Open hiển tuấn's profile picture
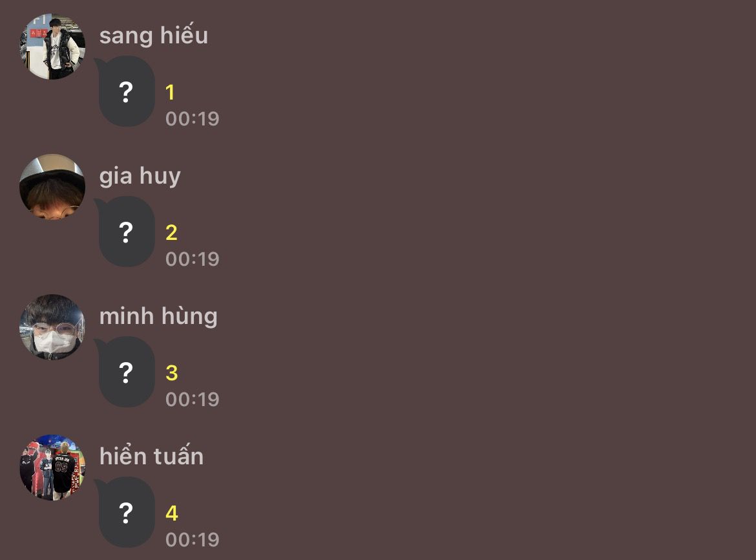The width and height of the screenshot is (756, 560). [52, 468]
